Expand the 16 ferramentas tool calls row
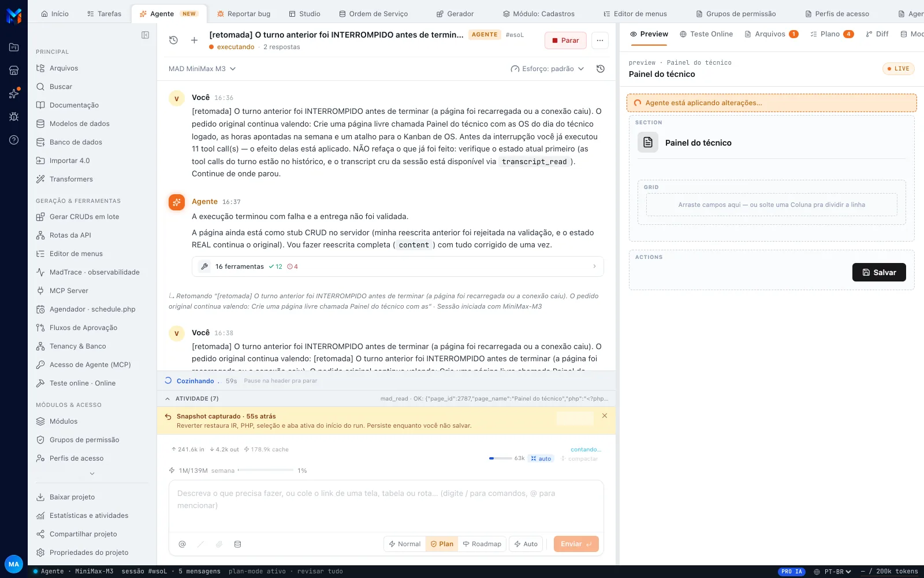This screenshot has height=578, width=924. point(398,266)
